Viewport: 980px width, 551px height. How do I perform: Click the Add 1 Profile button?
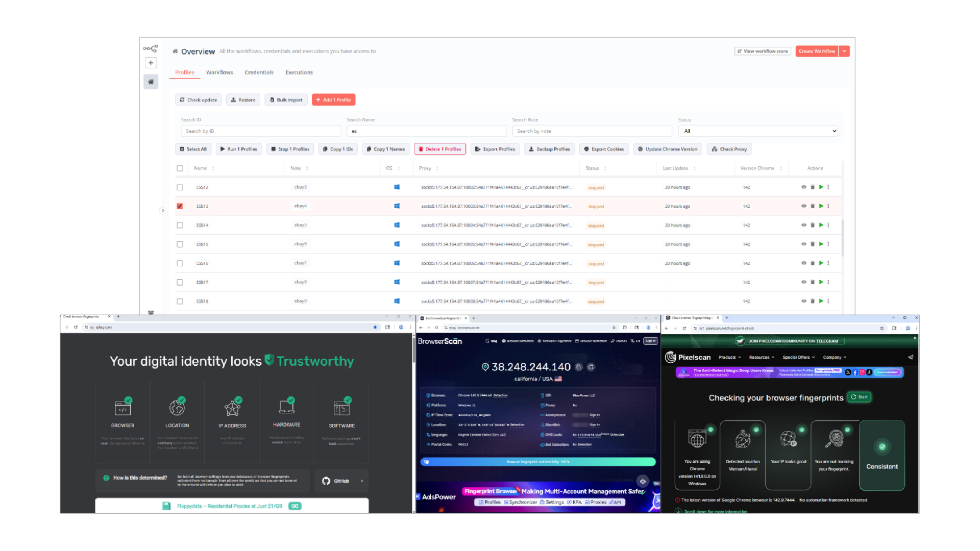pos(333,100)
